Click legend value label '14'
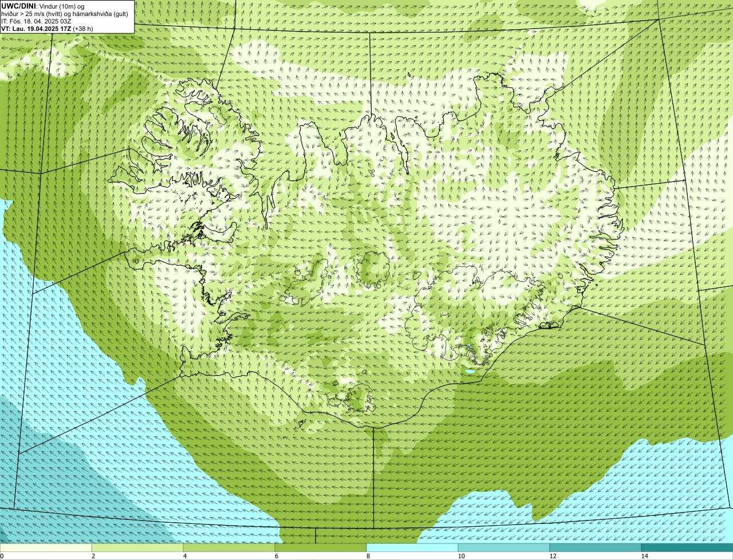 coord(644,556)
